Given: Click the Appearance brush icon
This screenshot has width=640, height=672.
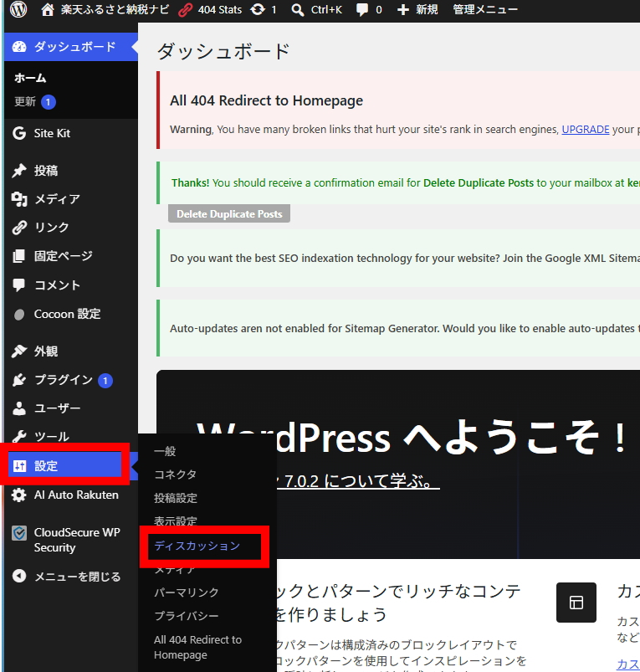Looking at the screenshot, I should [x=19, y=351].
